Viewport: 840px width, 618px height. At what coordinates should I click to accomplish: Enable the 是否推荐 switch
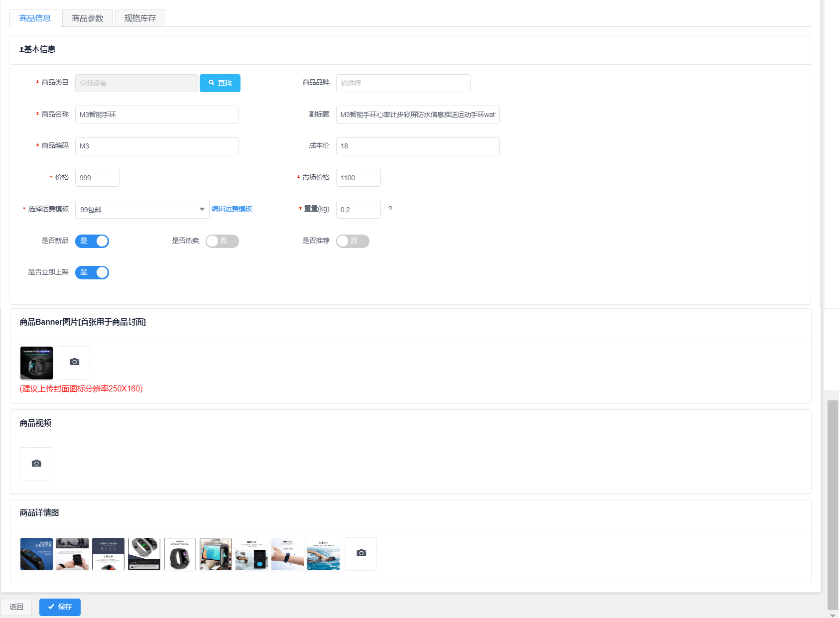[353, 241]
